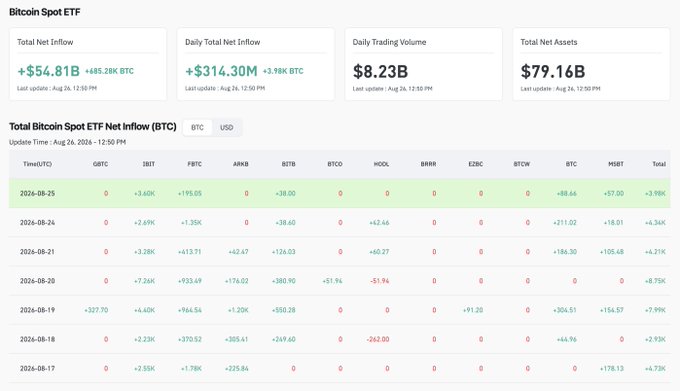
Task: Click BTC +44.96 on 2026-08-18
Action: (x=566, y=339)
